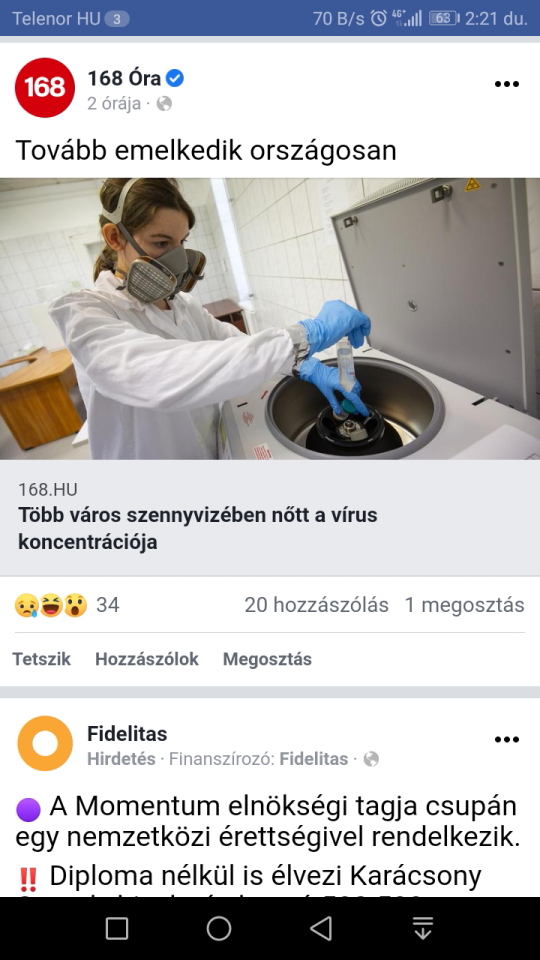Open the 20 hozzászólás comments list

coord(317,606)
